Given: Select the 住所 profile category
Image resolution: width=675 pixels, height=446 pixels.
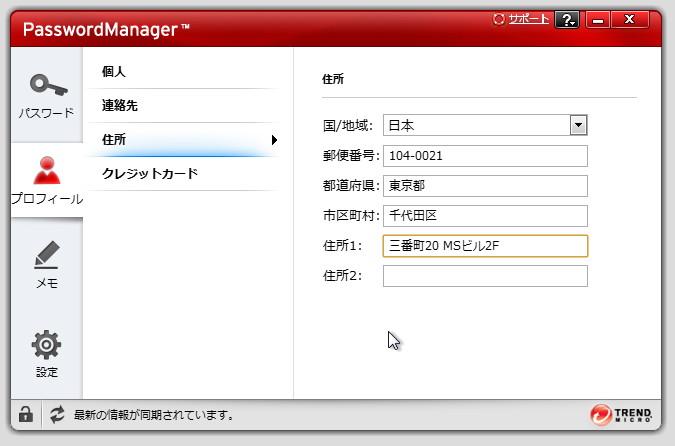Looking at the screenshot, I should pos(183,139).
